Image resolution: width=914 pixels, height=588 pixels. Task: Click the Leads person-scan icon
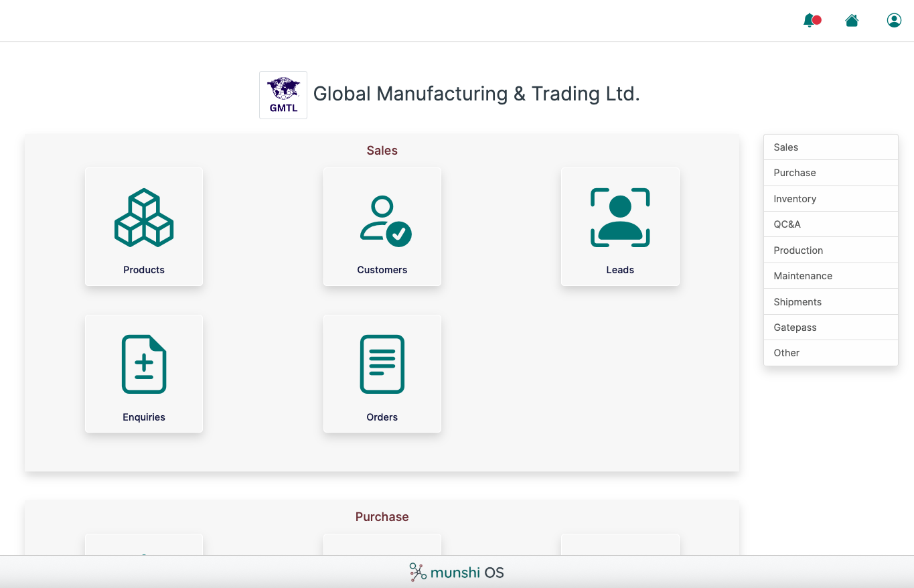620,218
